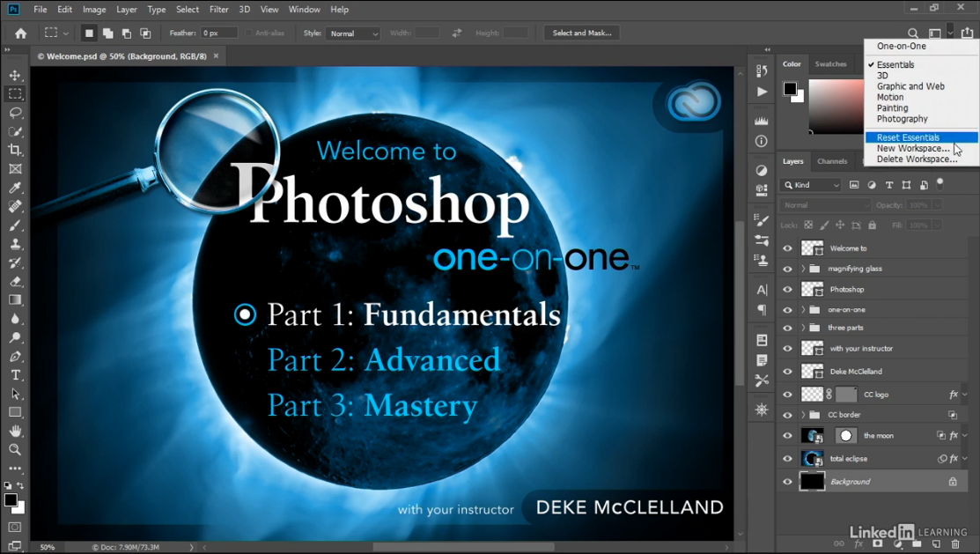
Task: Select the Move tool
Action: point(15,75)
